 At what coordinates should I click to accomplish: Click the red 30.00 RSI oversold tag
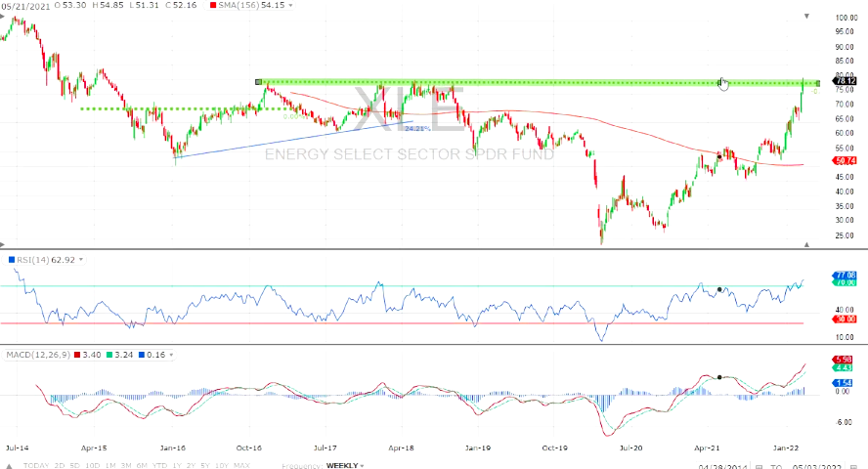(x=845, y=320)
